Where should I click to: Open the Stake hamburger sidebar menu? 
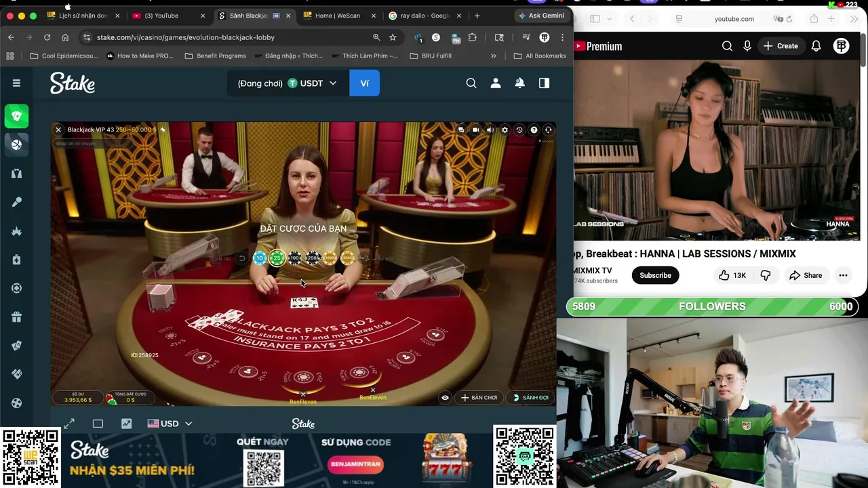16,83
